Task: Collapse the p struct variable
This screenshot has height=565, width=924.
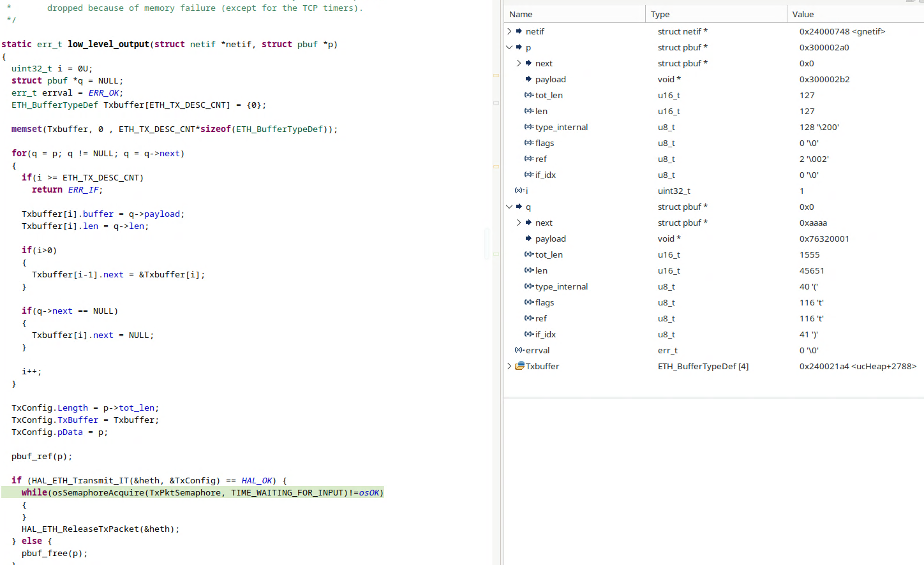Action: pyautogui.click(x=509, y=47)
